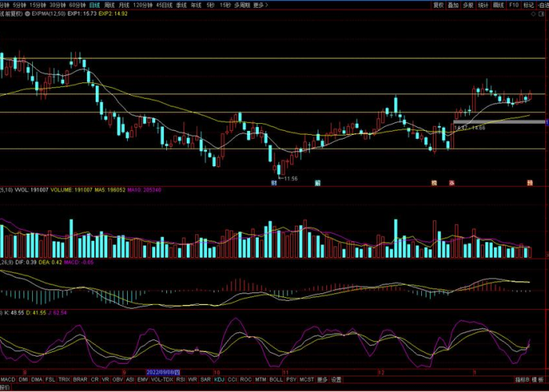
Task: Switch to the MACD indicator tab
Action: (x=7, y=379)
